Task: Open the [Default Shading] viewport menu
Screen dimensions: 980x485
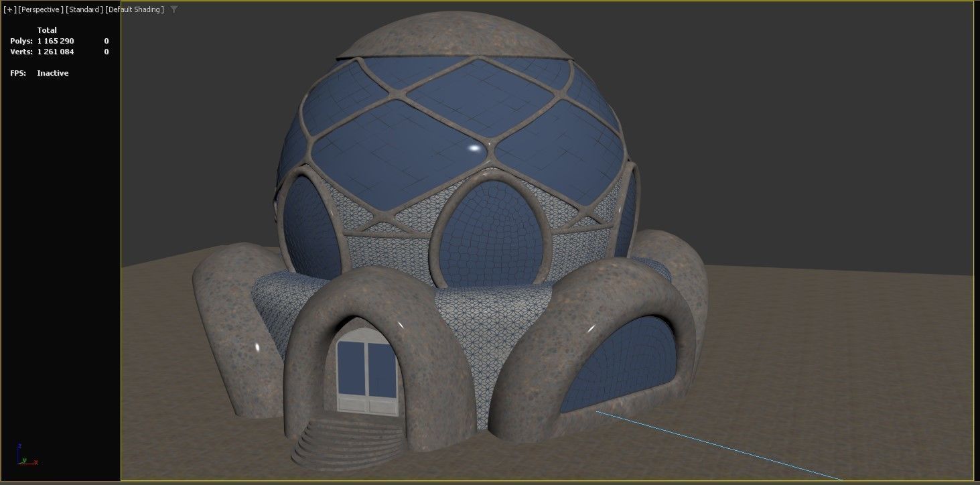Action: coord(134,9)
